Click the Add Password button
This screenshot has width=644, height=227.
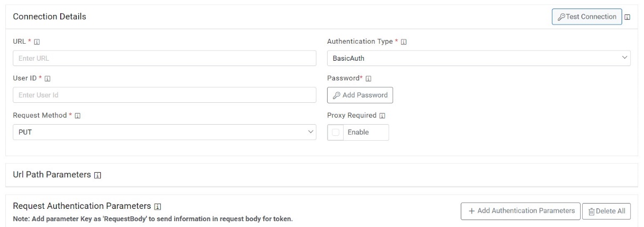pyautogui.click(x=360, y=95)
